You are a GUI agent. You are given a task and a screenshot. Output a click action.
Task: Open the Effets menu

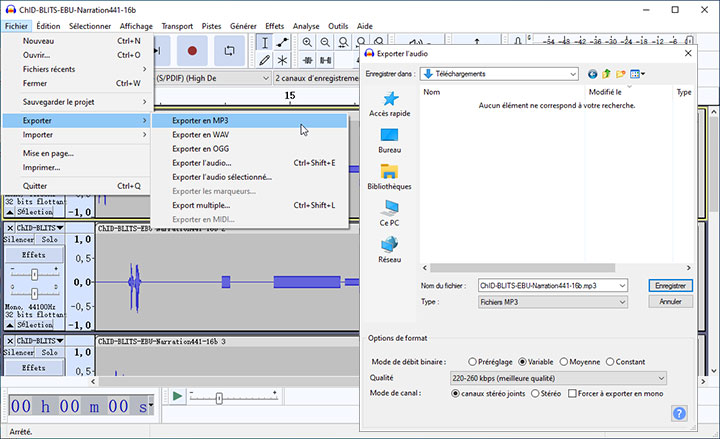pyautogui.click(x=275, y=25)
